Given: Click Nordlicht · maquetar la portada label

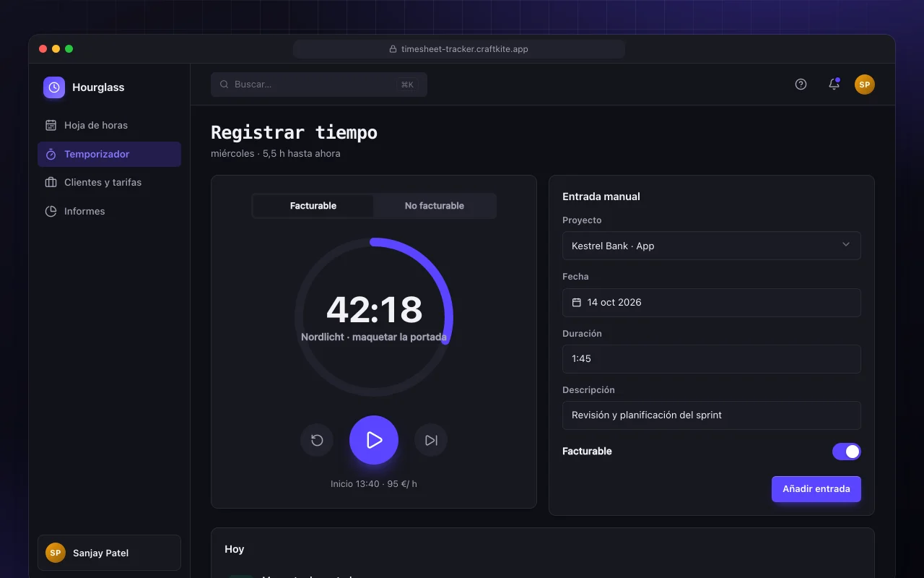Looking at the screenshot, I should (x=374, y=337).
